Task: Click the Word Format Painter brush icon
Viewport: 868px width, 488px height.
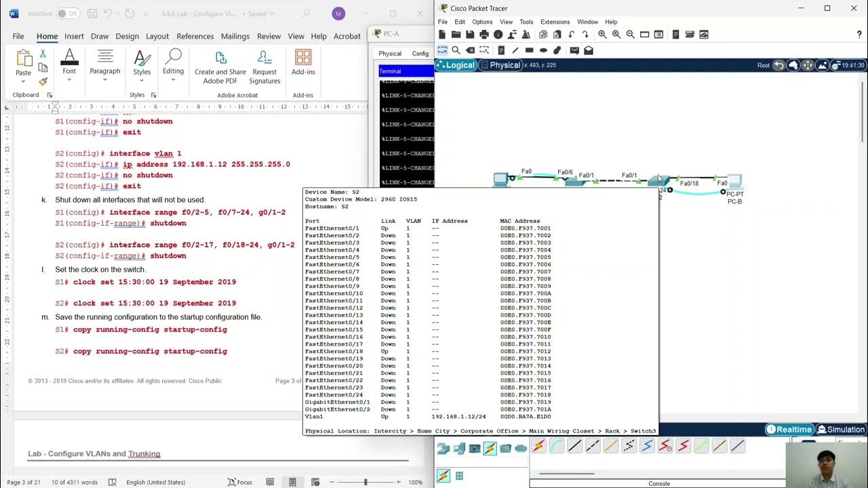Action: point(43,81)
